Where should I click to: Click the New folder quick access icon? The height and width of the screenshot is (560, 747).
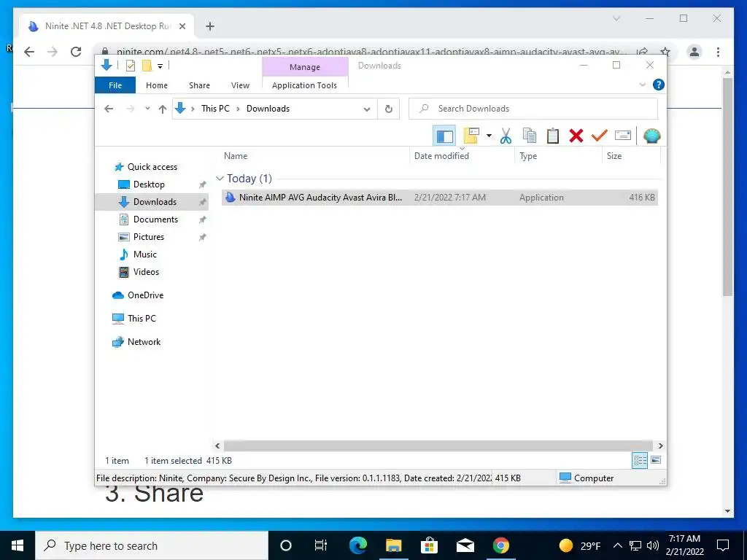click(147, 66)
